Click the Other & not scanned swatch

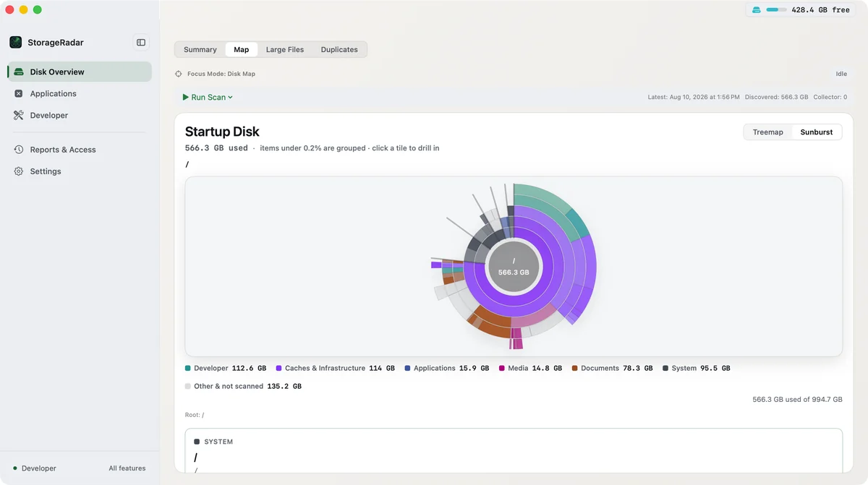coord(188,386)
